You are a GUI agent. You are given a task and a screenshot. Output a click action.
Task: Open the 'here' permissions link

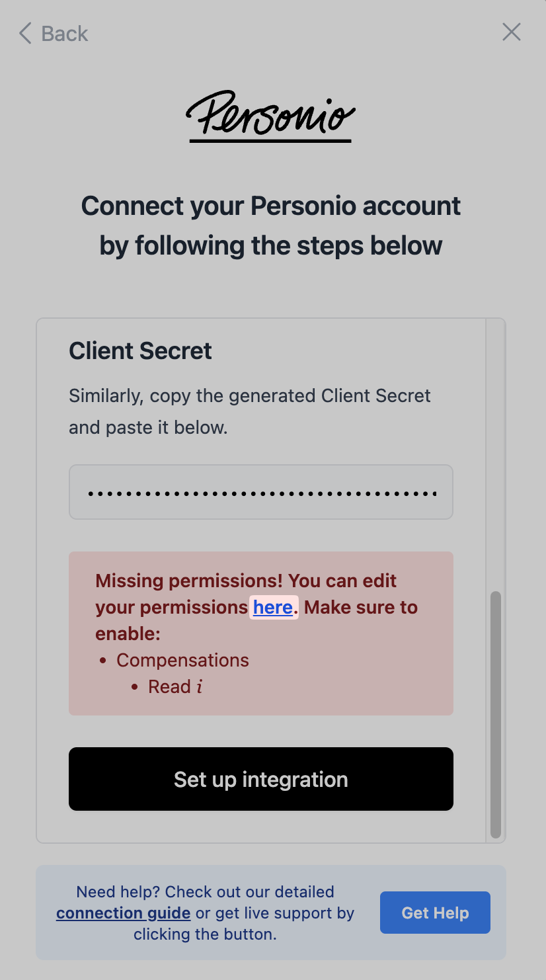click(273, 607)
